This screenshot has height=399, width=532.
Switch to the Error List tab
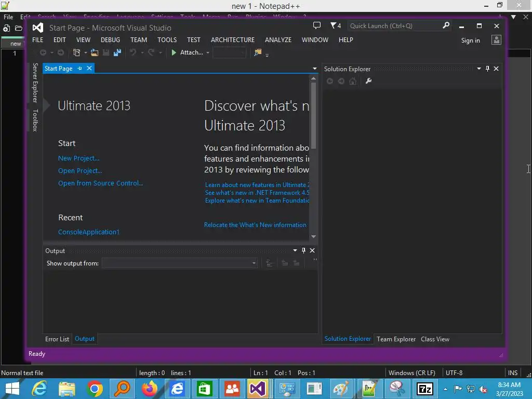[x=57, y=339]
